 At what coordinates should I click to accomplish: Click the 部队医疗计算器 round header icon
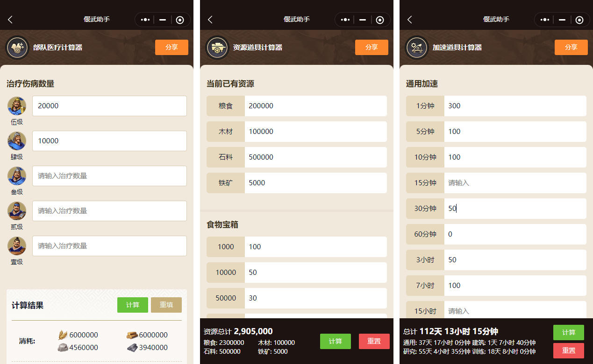click(17, 48)
